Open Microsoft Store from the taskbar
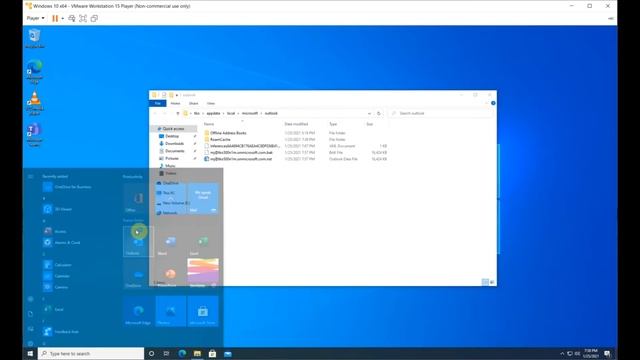 (212, 353)
